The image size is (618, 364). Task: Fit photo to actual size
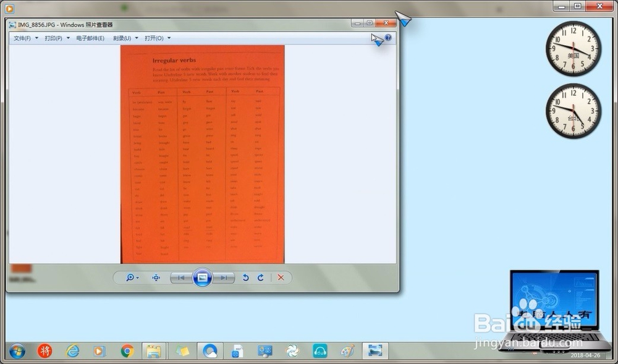point(156,277)
